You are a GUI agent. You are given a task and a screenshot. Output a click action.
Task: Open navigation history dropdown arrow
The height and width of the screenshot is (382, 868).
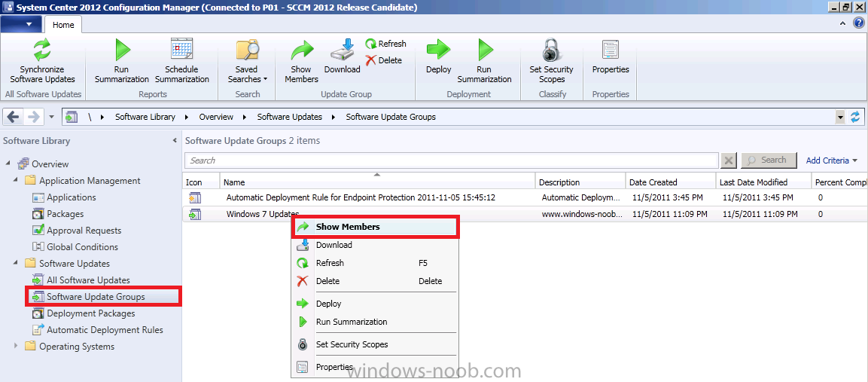point(51,117)
